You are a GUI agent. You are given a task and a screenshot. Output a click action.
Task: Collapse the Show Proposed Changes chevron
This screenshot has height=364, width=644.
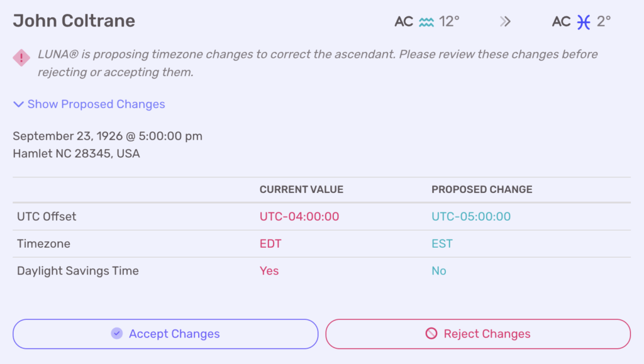(x=18, y=104)
